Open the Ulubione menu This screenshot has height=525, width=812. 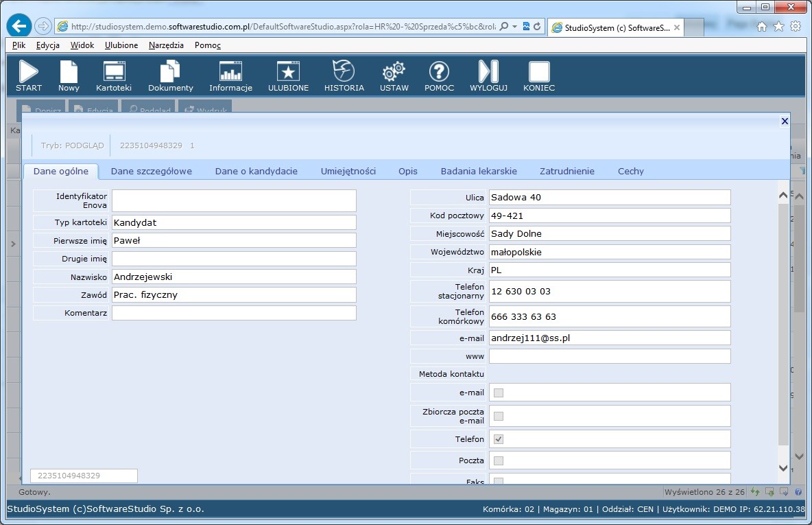coord(121,45)
